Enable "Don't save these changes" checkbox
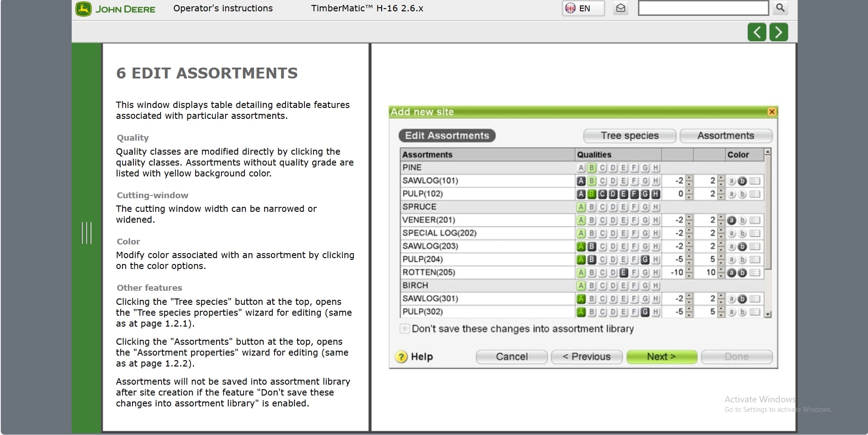The image size is (868, 435). 404,329
